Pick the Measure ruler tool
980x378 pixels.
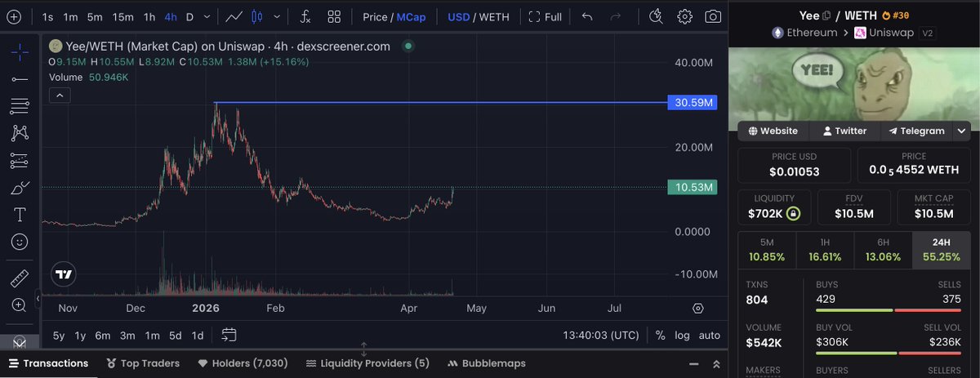(x=20, y=278)
